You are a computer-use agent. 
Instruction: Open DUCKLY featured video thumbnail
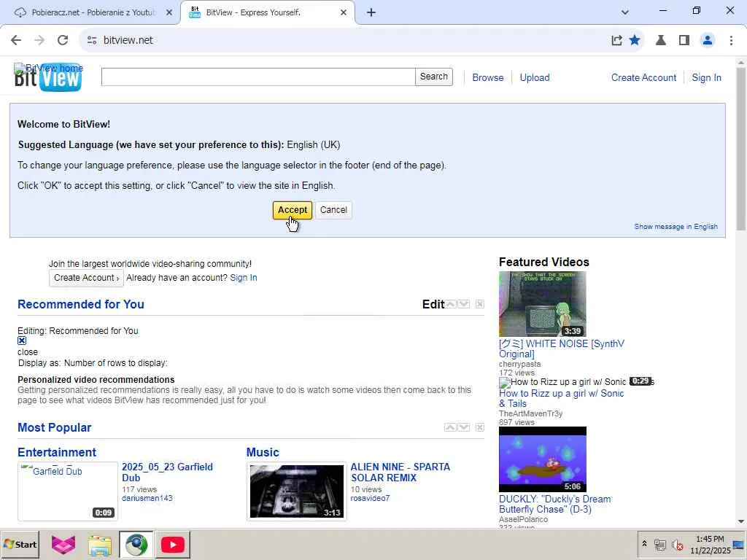pyautogui.click(x=543, y=459)
